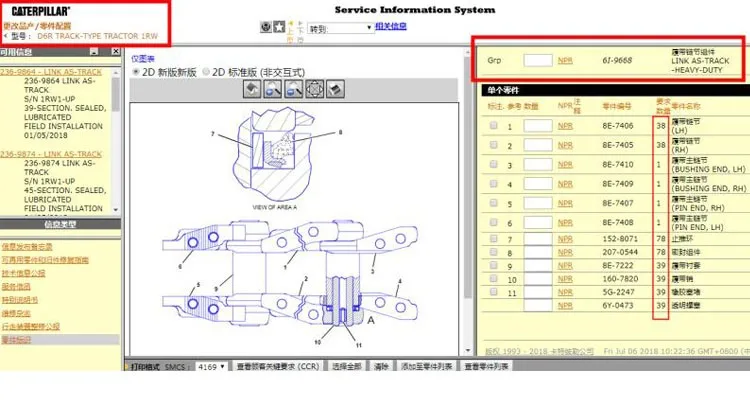Tick checkbox for item 4 part 8E-7409

coord(494,183)
